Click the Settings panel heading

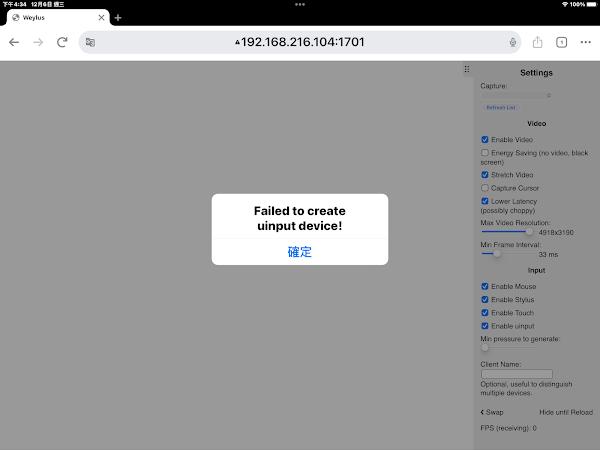click(x=536, y=73)
